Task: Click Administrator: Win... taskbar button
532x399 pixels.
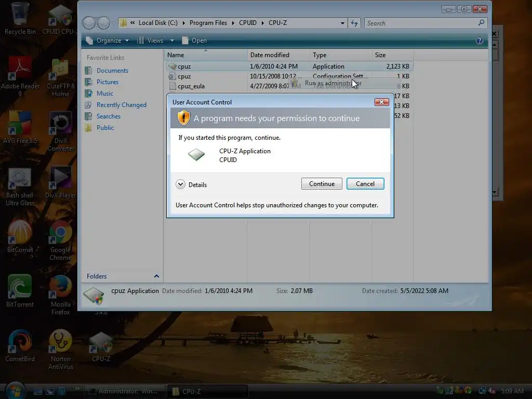Action: (124, 391)
